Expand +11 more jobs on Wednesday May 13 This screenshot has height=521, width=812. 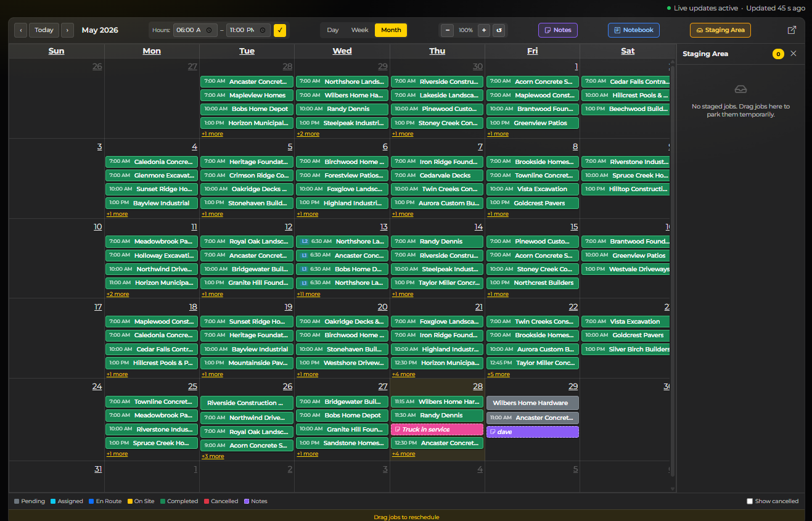click(308, 294)
